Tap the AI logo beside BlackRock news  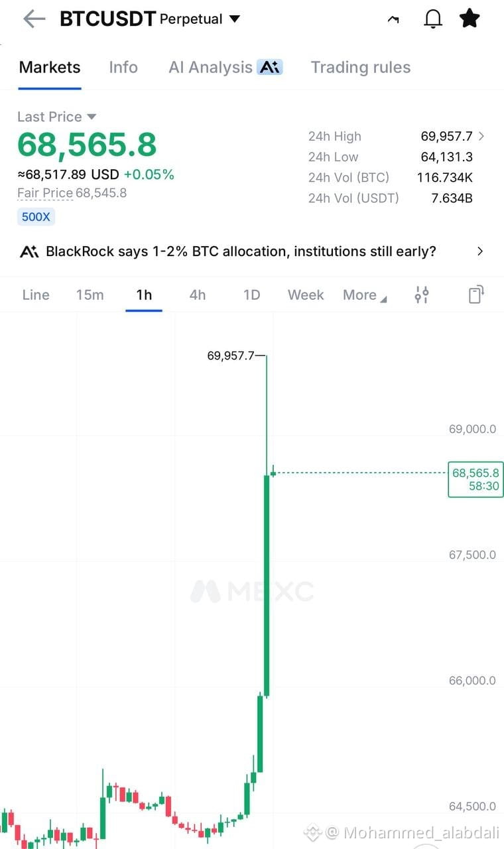(x=29, y=251)
